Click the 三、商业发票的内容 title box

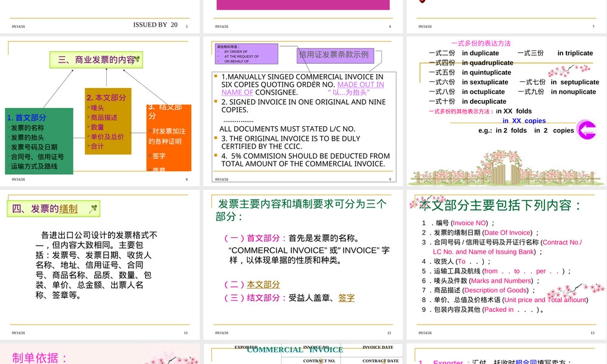click(97, 60)
